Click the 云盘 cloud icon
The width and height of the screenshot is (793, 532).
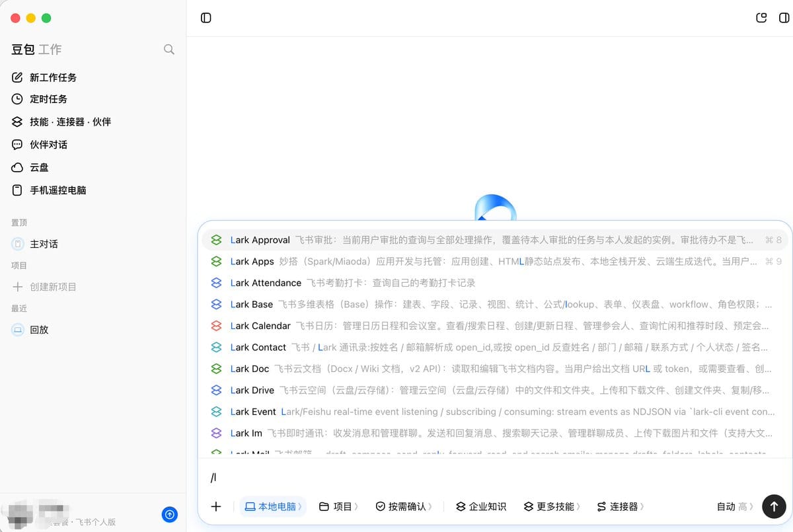[x=18, y=167]
